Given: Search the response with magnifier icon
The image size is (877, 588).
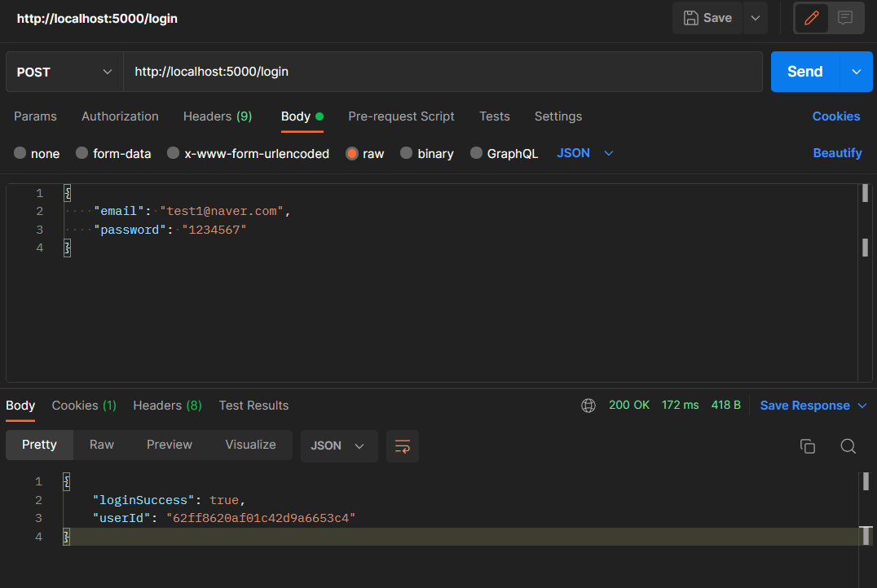Looking at the screenshot, I should coord(848,446).
